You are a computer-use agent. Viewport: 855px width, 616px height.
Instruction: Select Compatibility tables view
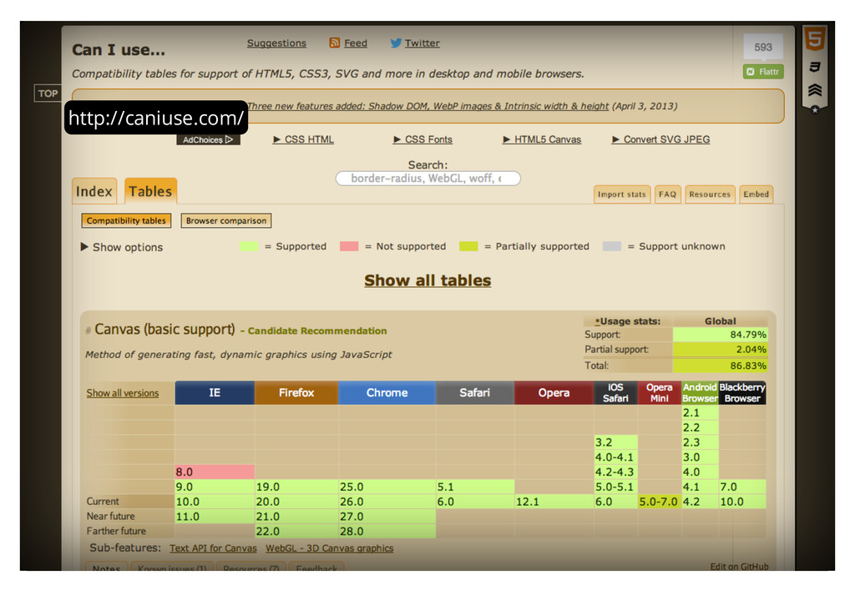click(x=127, y=221)
